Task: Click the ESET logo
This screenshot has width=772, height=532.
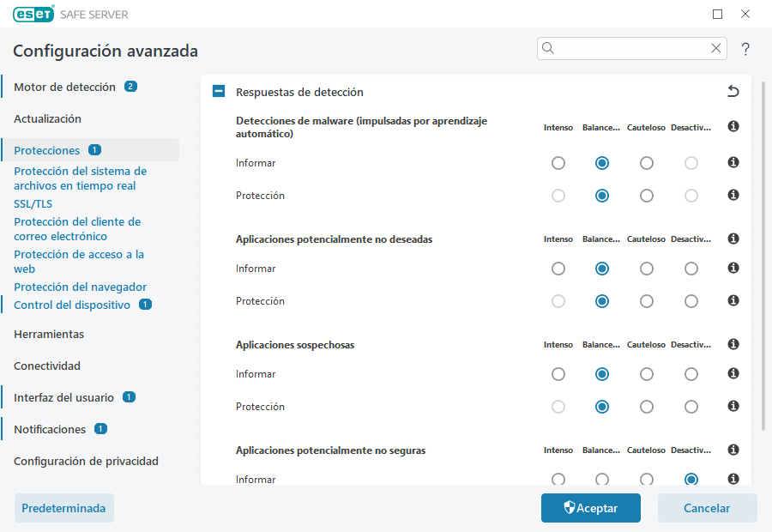Action: pyautogui.click(x=33, y=15)
